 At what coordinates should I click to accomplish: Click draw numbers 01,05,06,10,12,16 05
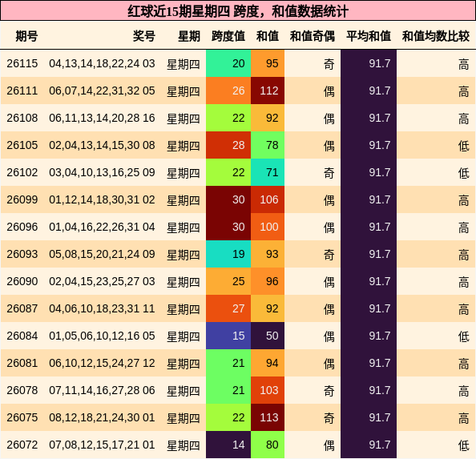(102, 336)
